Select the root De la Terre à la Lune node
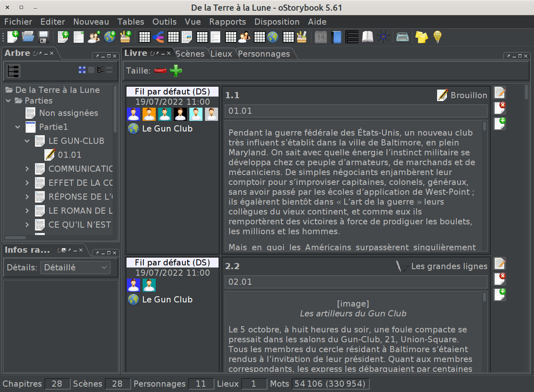Screen dimensions: 534x392 57,90
